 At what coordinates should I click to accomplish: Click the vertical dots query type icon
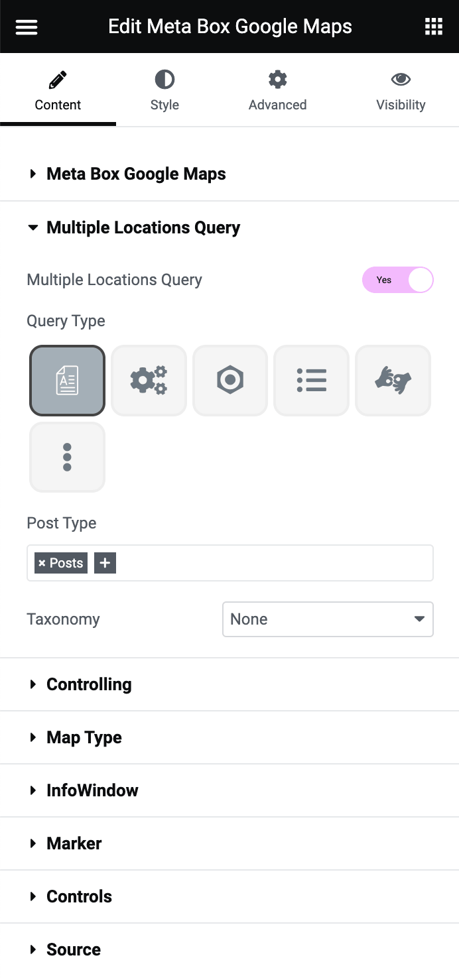click(66, 456)
